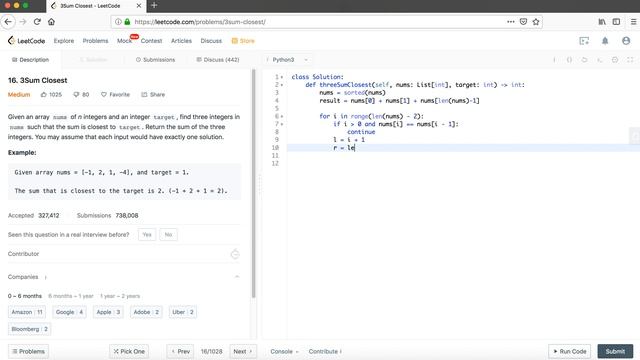Screen dimensions: 640x360
Task: Fold the for loop at line 6
Action: pyautogui.click(x=282, y=116)
